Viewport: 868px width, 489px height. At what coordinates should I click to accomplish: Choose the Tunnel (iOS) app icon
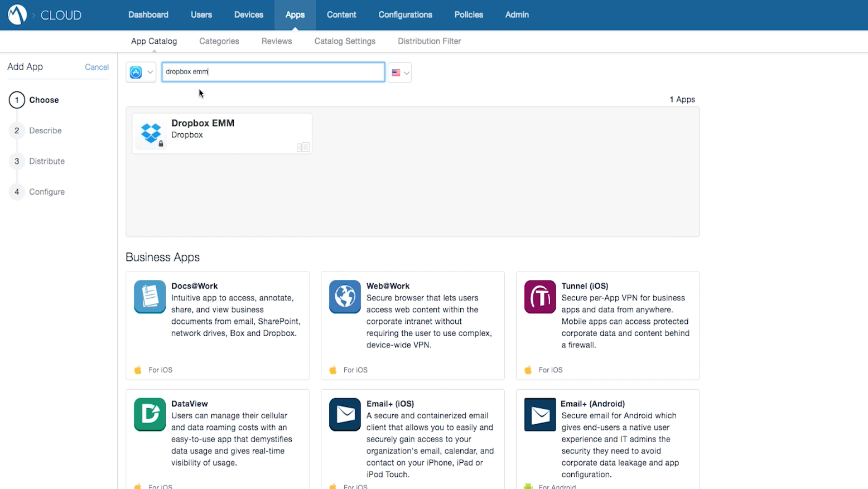539,297
